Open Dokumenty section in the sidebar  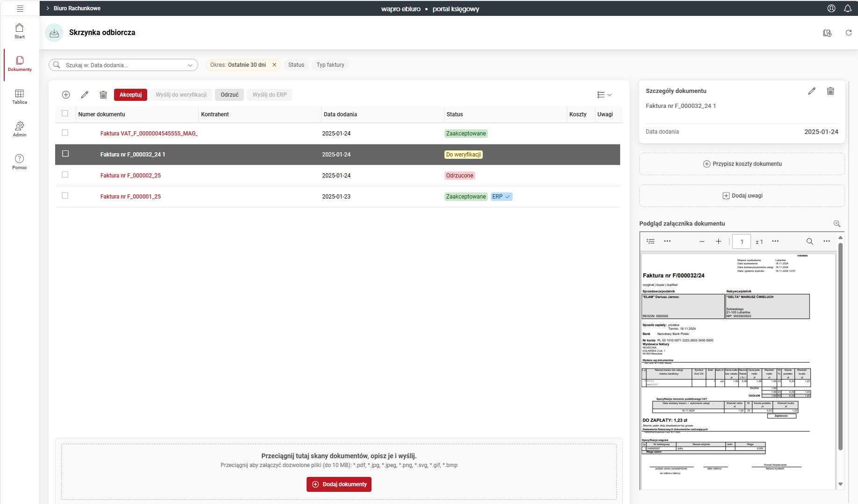(x=20, y=64)
